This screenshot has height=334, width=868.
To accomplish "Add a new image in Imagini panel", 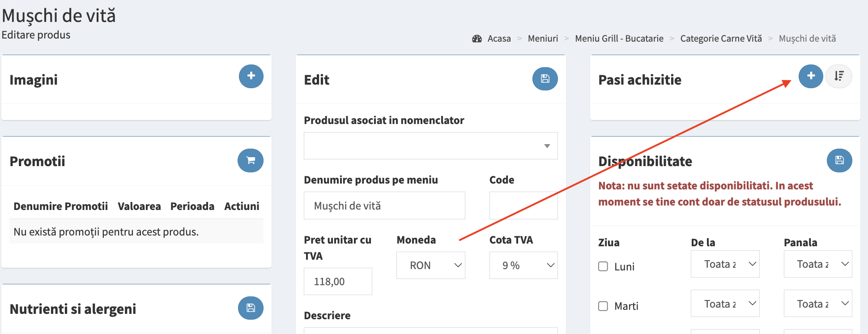I will 251,76.
